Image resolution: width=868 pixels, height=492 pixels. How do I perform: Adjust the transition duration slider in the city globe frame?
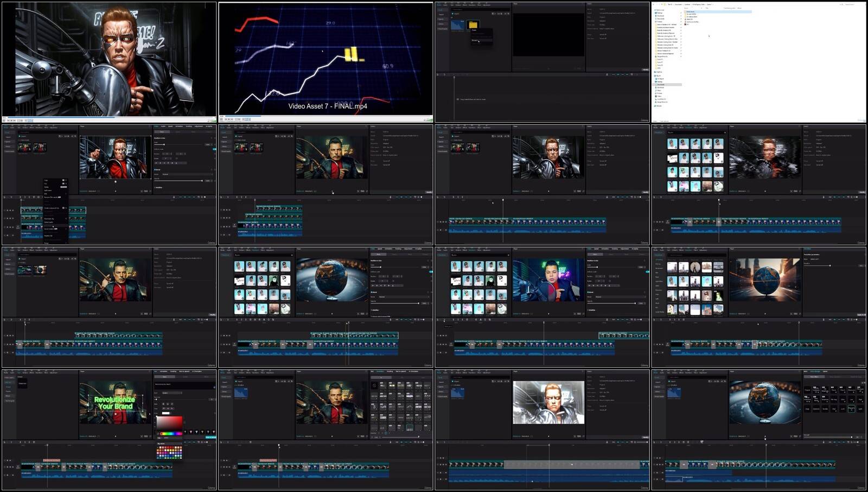coord(830,266)
